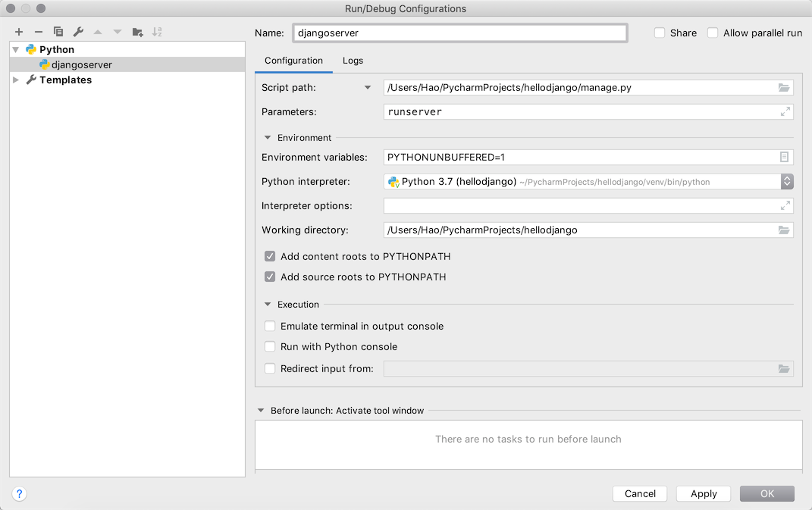Collapse the Environment section
Screen dimensions: 812x510
[x=268, y=138]
